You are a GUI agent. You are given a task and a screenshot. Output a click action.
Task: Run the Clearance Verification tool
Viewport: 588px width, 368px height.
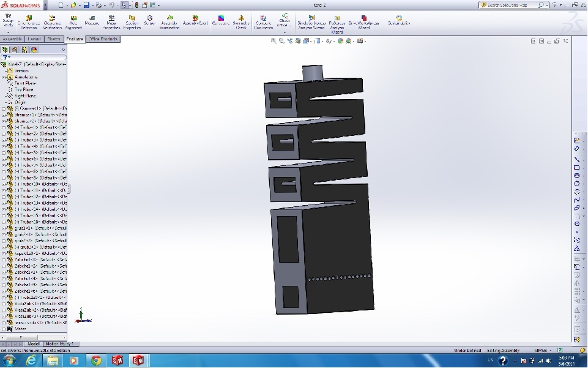point(52,21)
